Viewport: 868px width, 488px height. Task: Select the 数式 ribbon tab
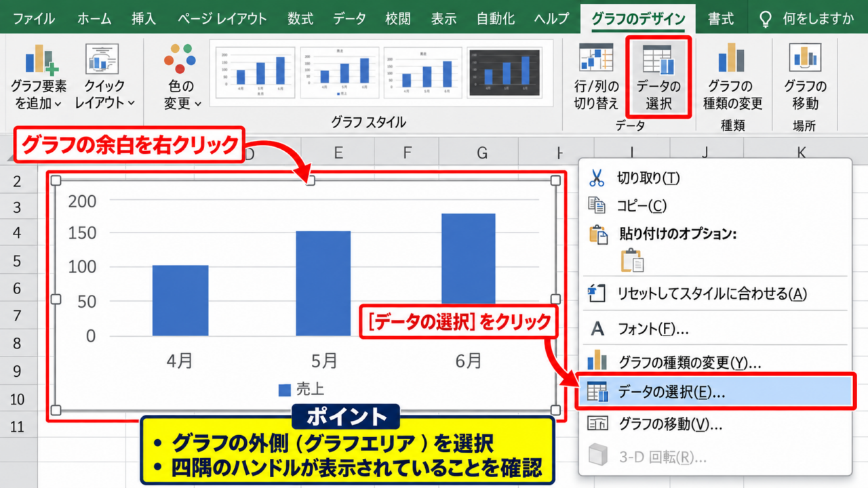point(300,18)
